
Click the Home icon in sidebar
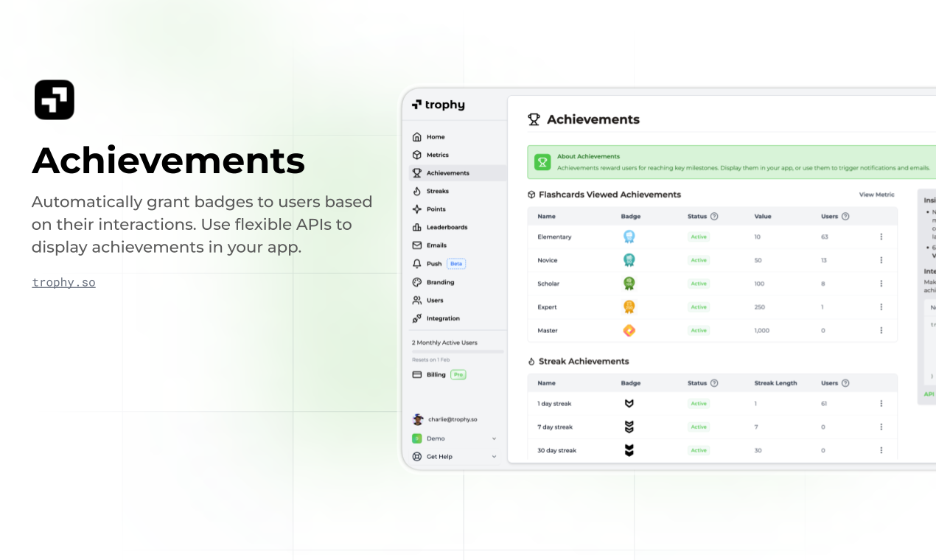(417, 137)
